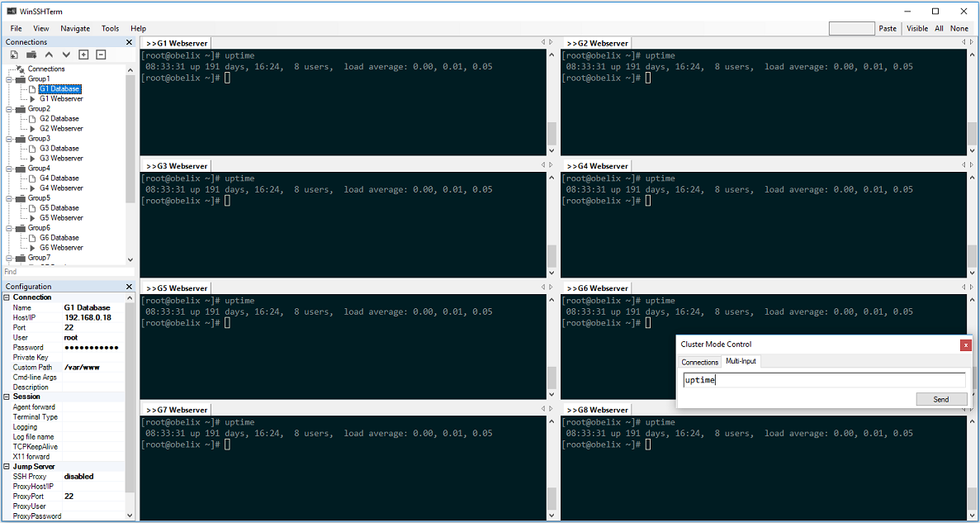Select the G8 Webserver terminal tab

[x=596, y=411]
